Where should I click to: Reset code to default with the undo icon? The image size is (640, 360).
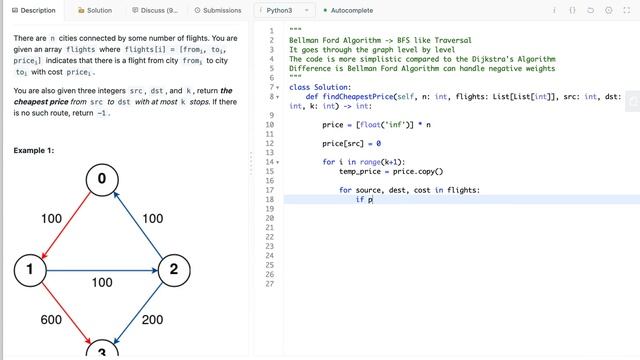point(590,10)
